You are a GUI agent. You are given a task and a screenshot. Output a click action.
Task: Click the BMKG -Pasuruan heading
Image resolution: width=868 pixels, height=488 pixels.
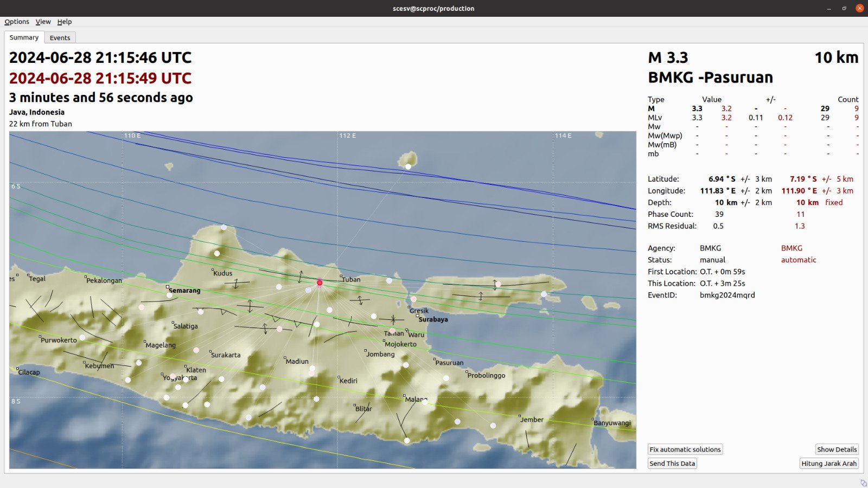tap(710, 78)
